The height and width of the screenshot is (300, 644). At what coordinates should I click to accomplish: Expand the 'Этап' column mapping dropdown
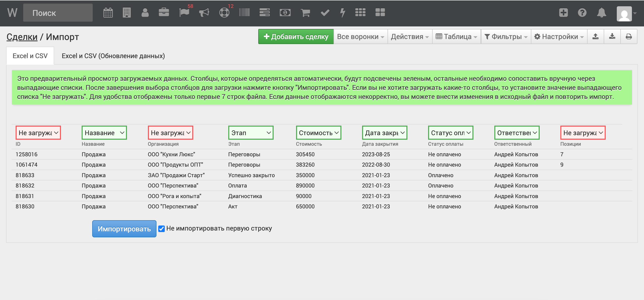(251, 133)
